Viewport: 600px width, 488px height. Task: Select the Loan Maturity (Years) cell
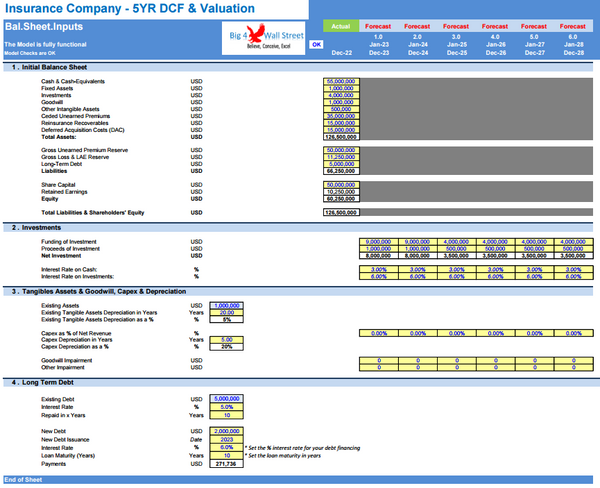(227, 455)
